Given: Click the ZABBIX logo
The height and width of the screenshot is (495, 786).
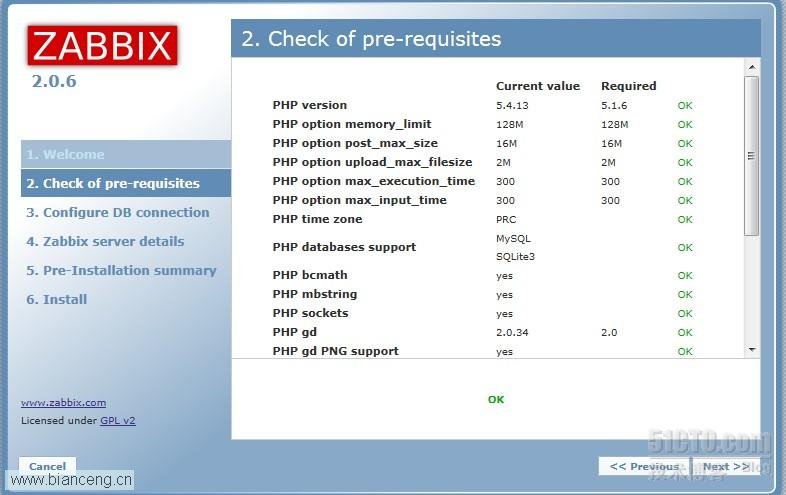Looking at the screenshot, I should 102,46.
